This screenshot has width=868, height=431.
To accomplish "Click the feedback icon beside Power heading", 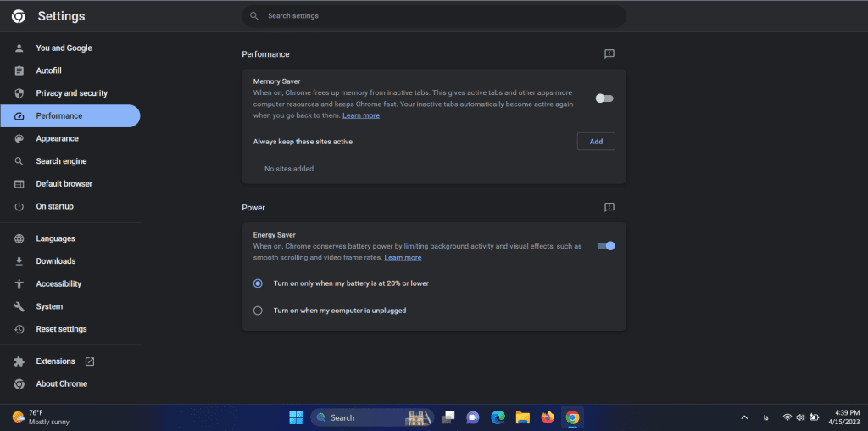I will coord(609,207).
